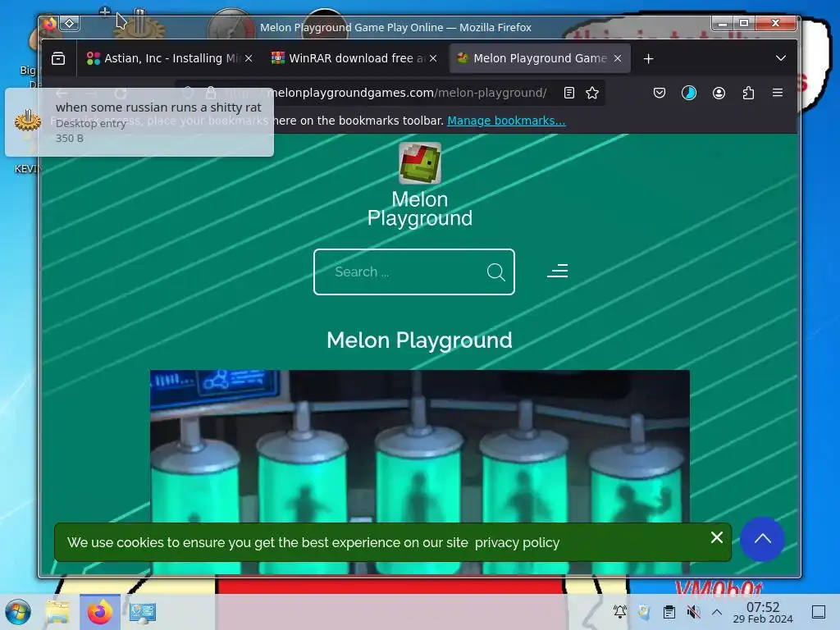Open the site navigation menu lines icon

[558, 271]
